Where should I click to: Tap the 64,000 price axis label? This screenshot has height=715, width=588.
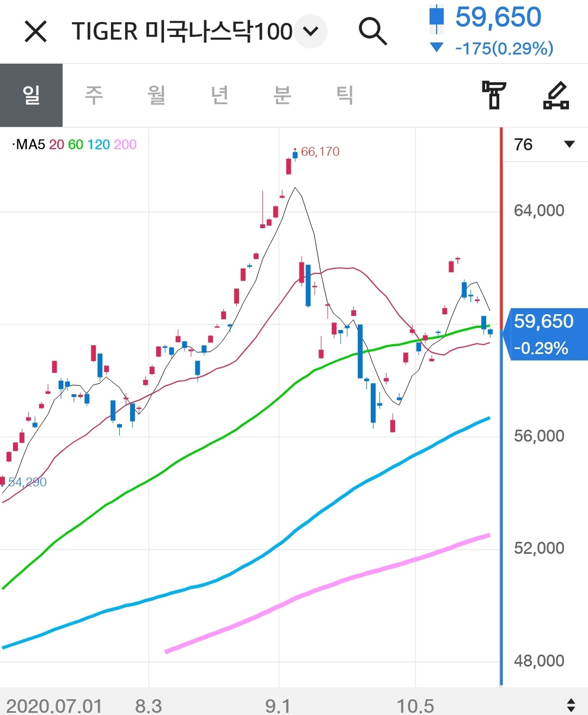click(539, 211)
